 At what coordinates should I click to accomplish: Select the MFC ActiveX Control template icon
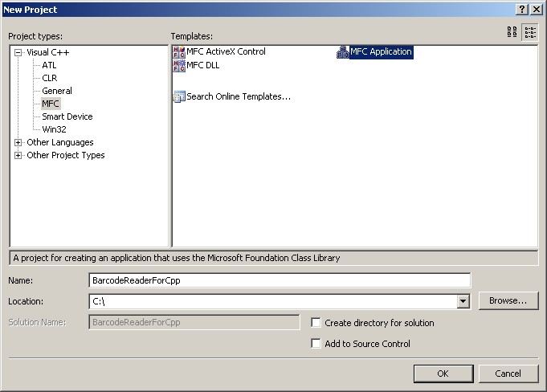tap(179, 52)
